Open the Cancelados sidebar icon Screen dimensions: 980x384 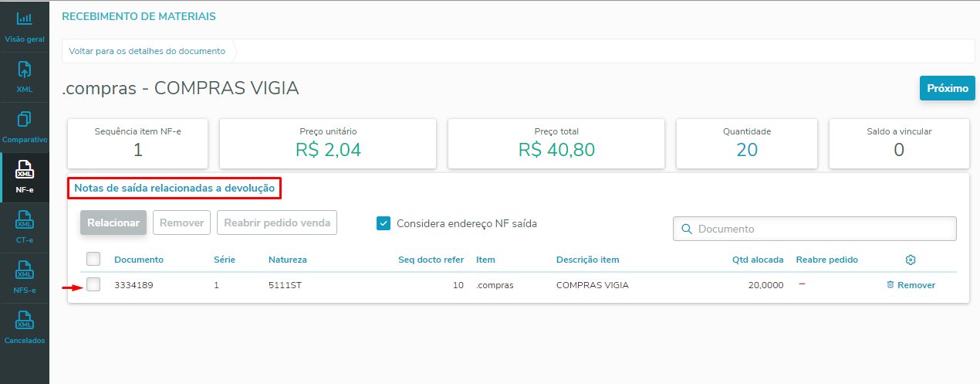click(25, 321)
